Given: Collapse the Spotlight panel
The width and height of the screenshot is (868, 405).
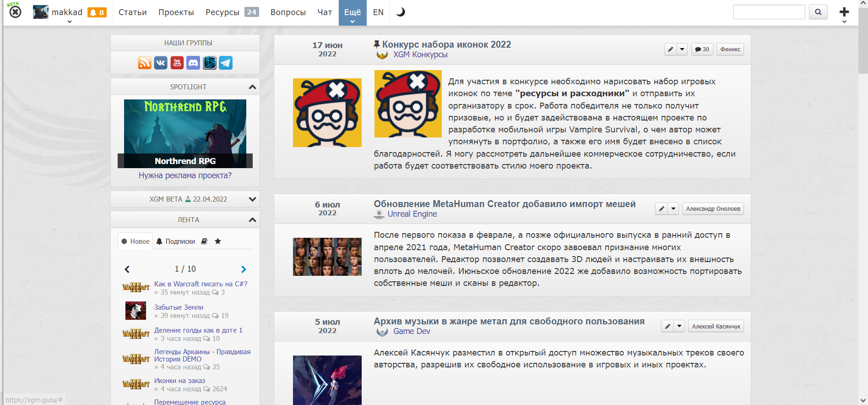Looking at the screenshot, I should (x=252, y=87).
